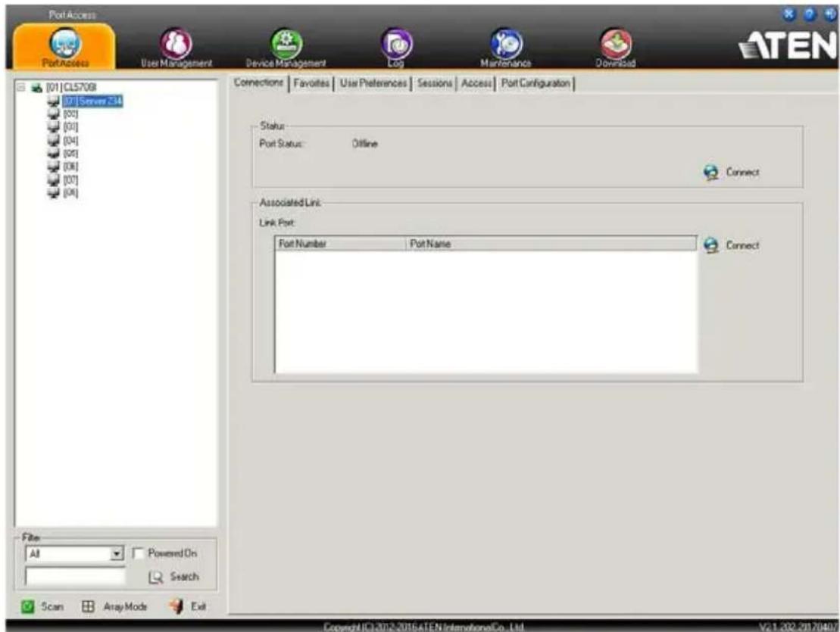Open the Download section icon
Screen dimensions: 840x632
click(616, 43)
